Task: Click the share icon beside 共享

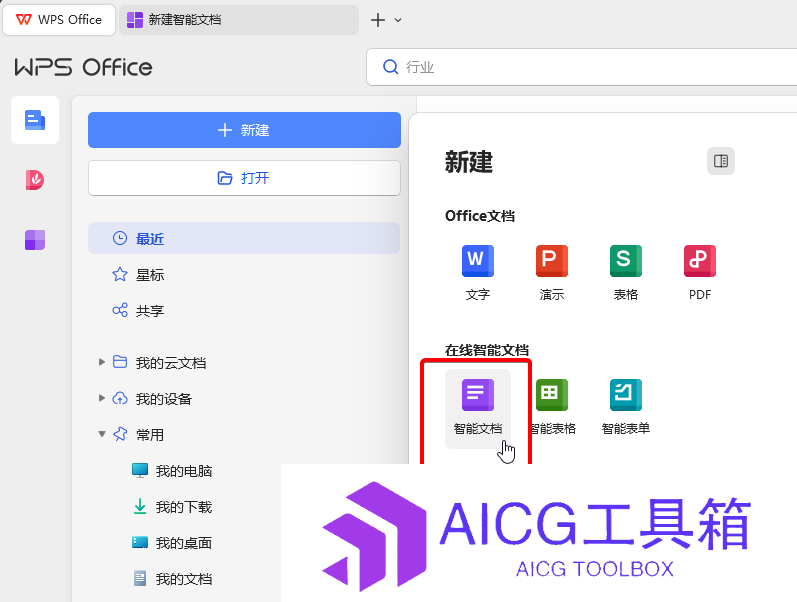Action: tap(119, 310)
